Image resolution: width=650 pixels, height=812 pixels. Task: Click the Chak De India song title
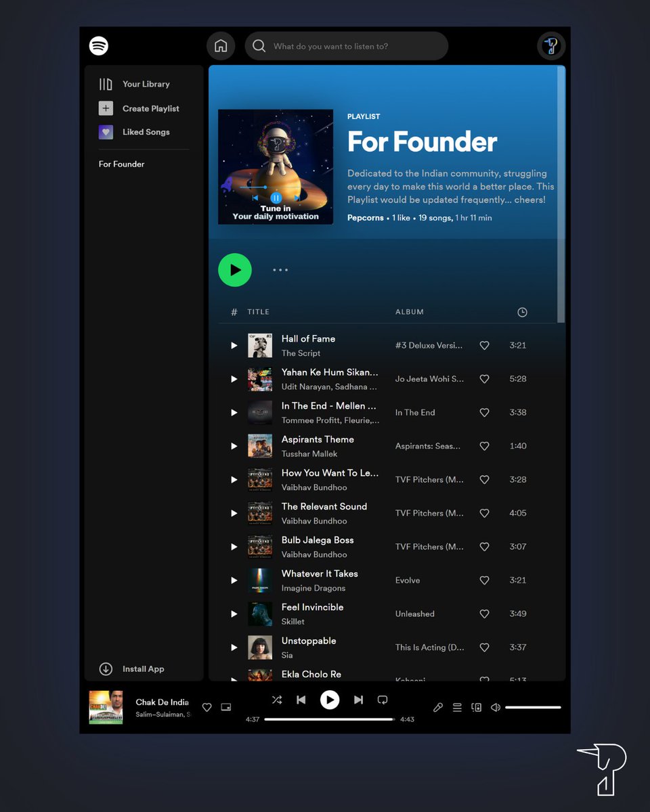(x=162, y=702)
